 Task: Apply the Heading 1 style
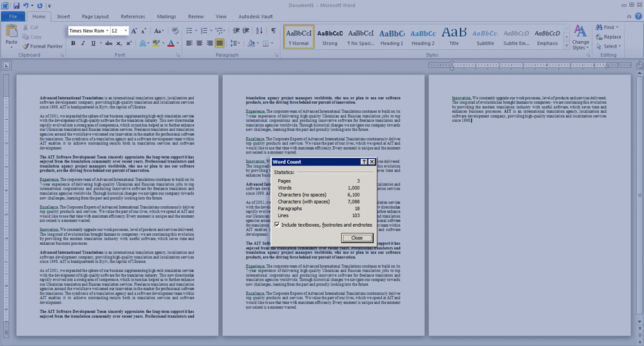pyautogui.click(x=392, y=37)
